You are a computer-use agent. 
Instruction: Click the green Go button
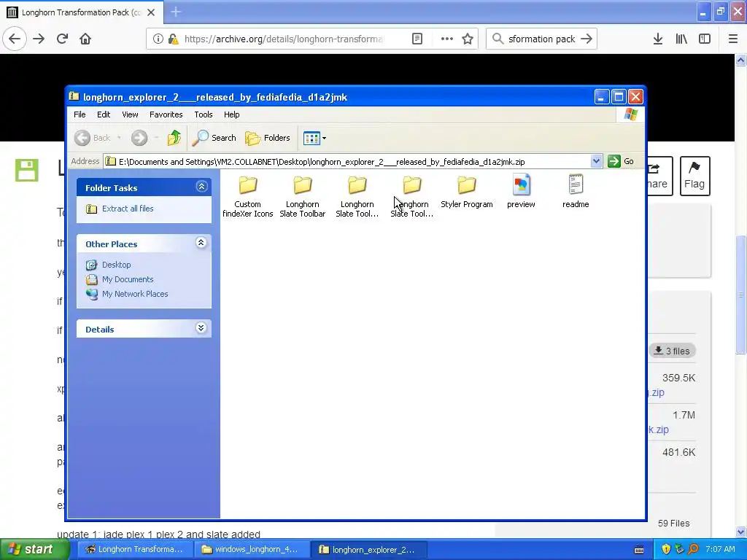[x=622, y=161]
